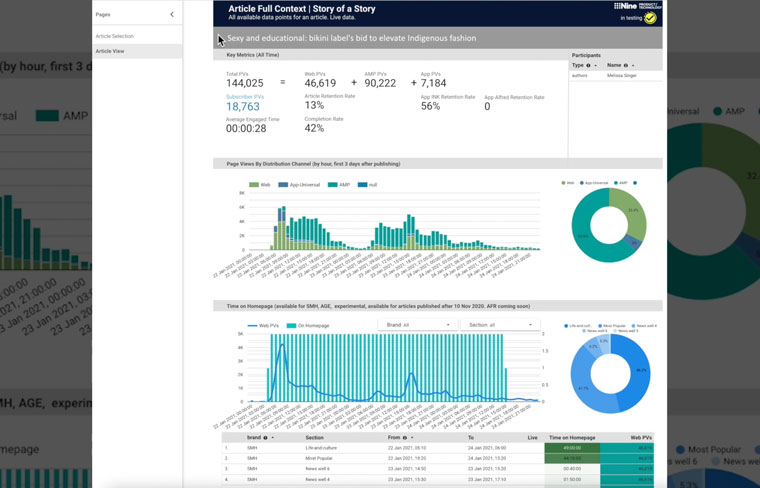Image resolution: width=760 pixels, height=488 pixels.
Task: Click the Nine Product Technology logo
Action: coord(636,6)
